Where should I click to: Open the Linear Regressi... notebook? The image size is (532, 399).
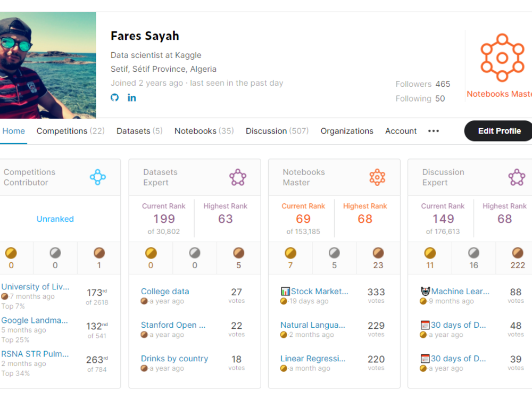pyautogui.click(x=313, y=359)
